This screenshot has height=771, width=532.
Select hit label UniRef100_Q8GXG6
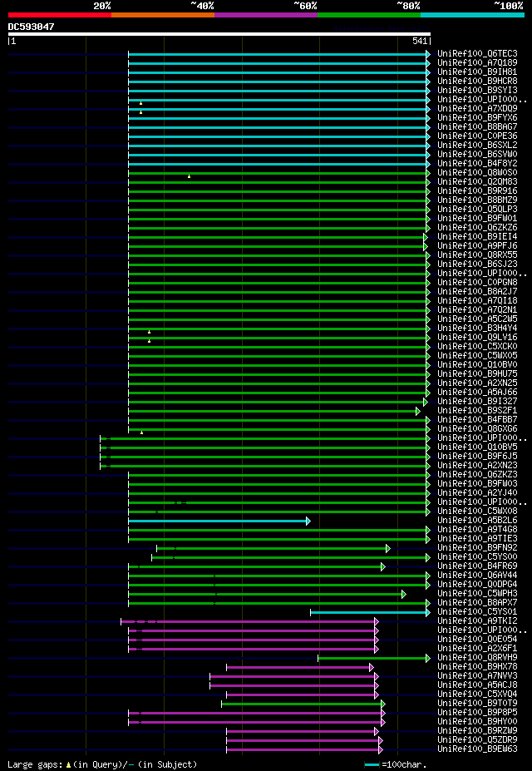(477, 429)
